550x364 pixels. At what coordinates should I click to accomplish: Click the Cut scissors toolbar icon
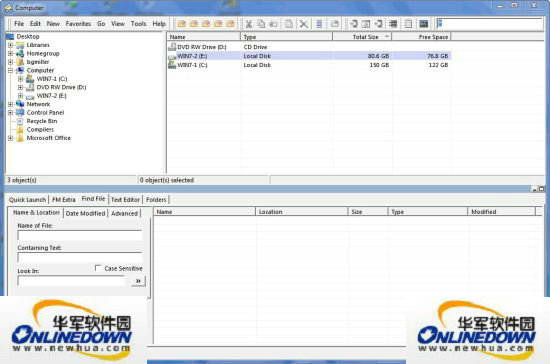coord(249,24)
